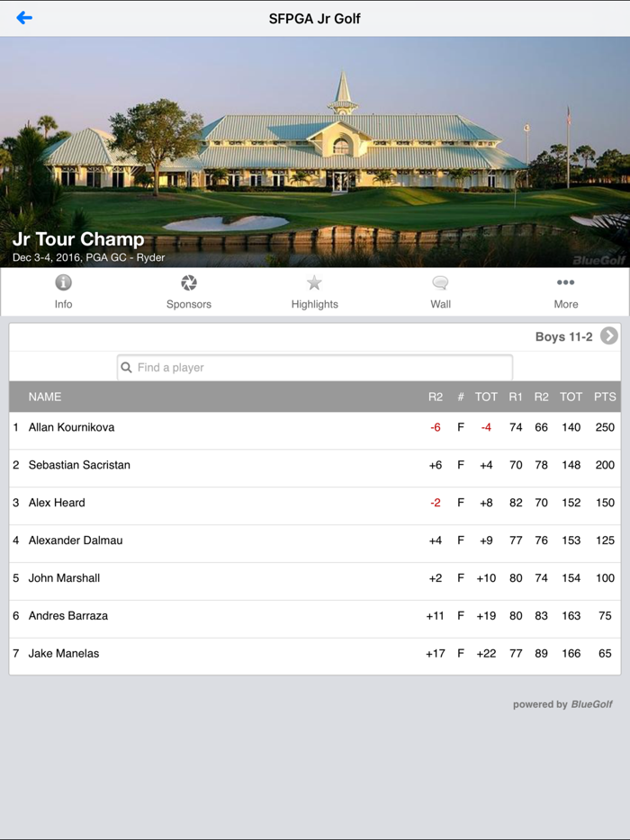Click the back arrow in the header
Screen dimensions: 630x840
[24, 18]
